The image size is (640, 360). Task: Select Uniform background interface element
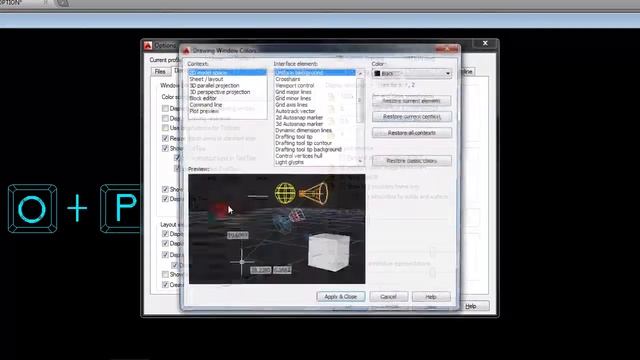(x=315, y=73)
